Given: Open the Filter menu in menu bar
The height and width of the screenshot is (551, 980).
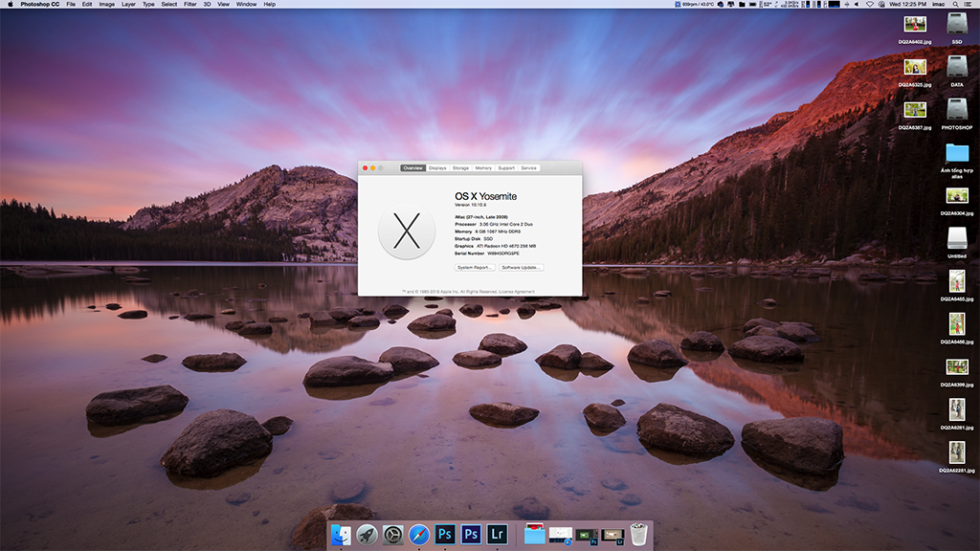Looking at the screenshot, I should tap(190, 5).
